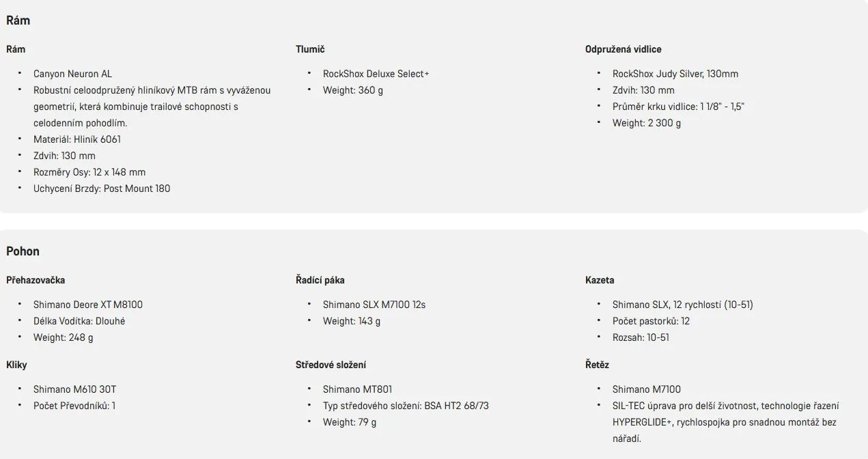This screenshot has width=868, height=459.
Task: Click the Odpružená vidlice subheading
Action: [x=624, y=49]
